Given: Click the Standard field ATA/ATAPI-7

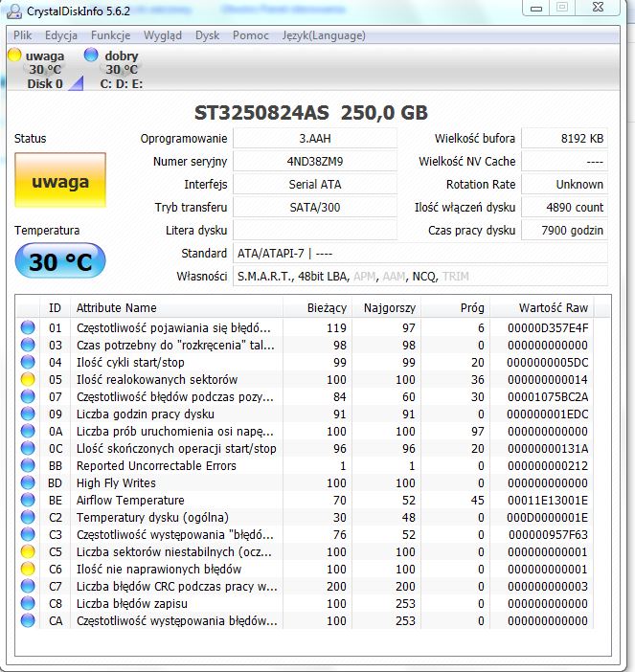Looking at the screenshot, I should 420,254.
